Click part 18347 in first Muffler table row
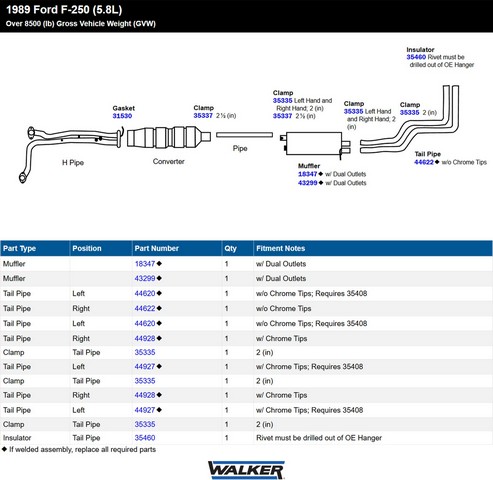Image resolution: width=493 pixels, height=480 pixels. click(x=145, y=264)
